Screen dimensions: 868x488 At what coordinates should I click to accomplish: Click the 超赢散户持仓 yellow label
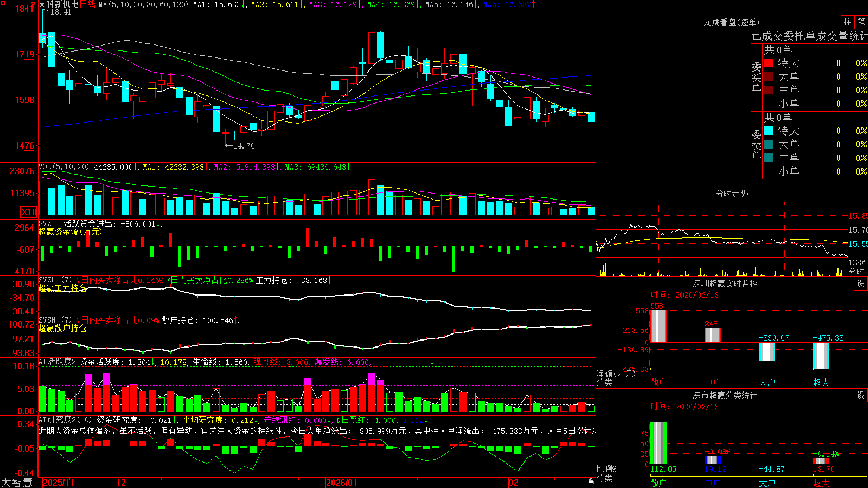pos(62,328)
